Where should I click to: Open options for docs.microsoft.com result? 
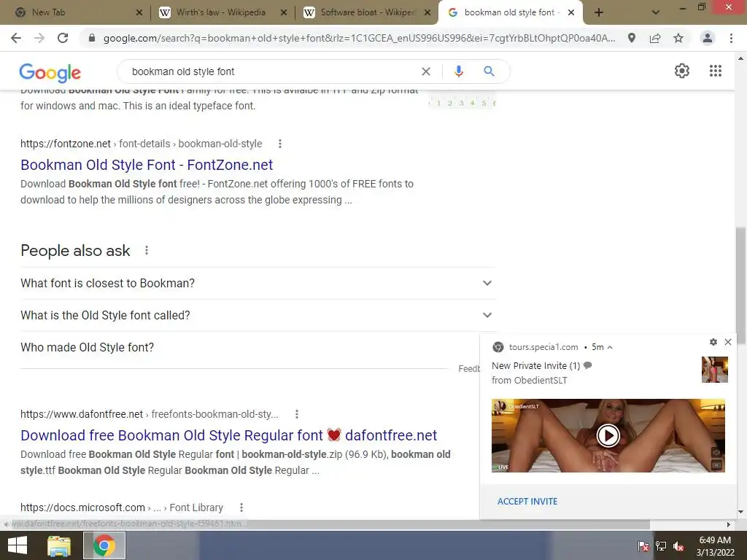point(241,507)
